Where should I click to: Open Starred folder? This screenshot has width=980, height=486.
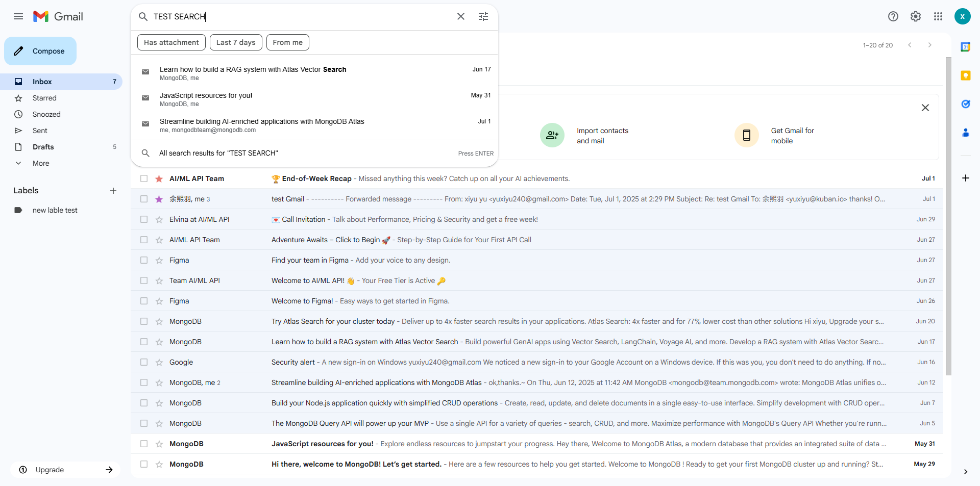[x=61, y=98]
